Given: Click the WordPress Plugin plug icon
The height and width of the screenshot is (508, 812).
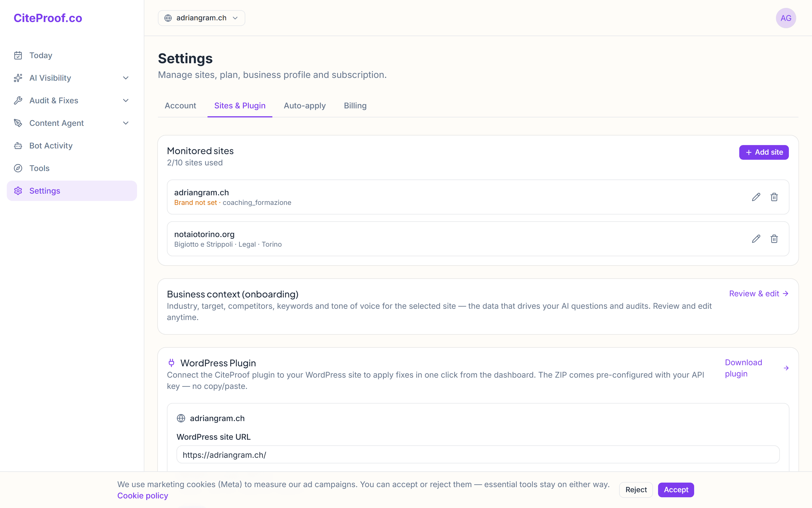Looking at the screenshot, I should (171, 363).
